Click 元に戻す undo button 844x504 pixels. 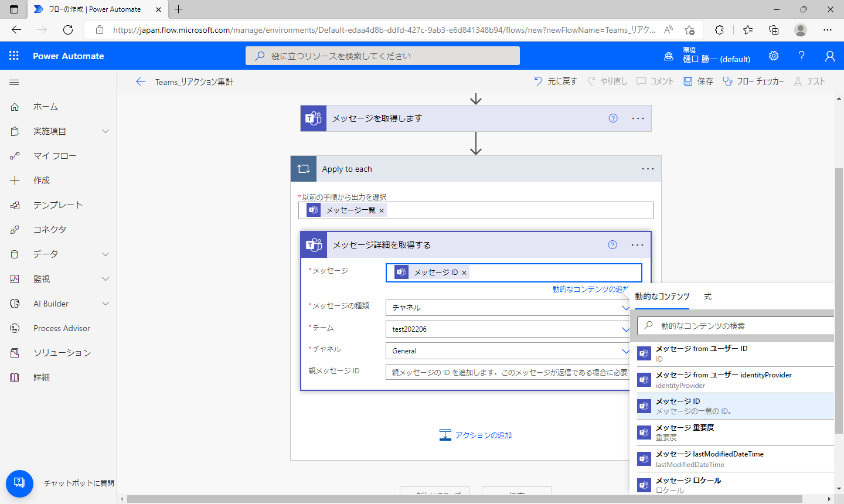[x=555, y=81]
